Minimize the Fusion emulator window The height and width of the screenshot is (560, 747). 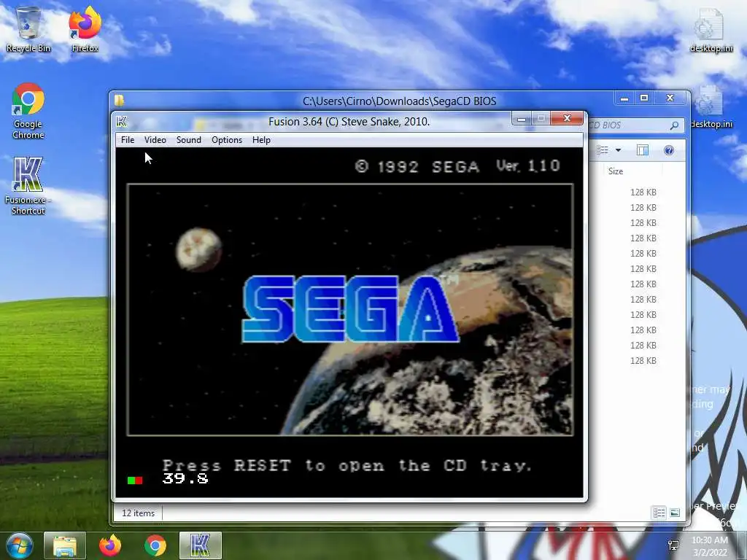coord(522,119)
